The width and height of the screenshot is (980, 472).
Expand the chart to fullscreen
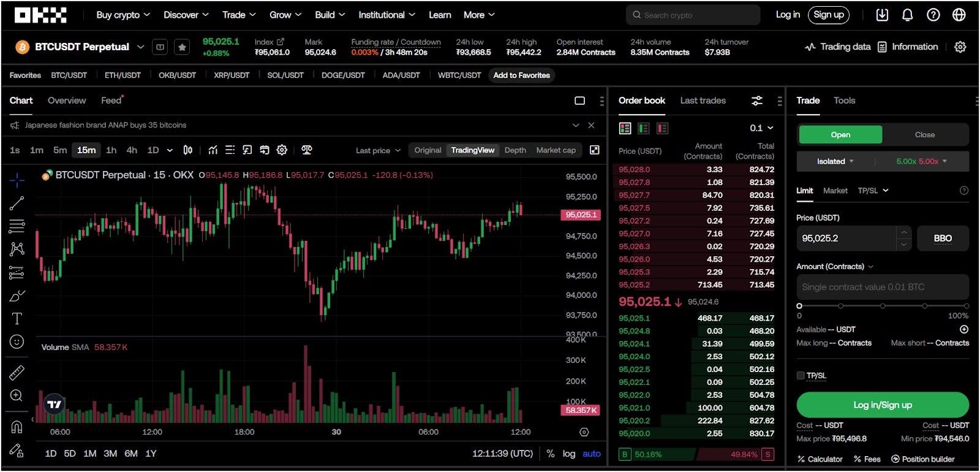(594, 150)
